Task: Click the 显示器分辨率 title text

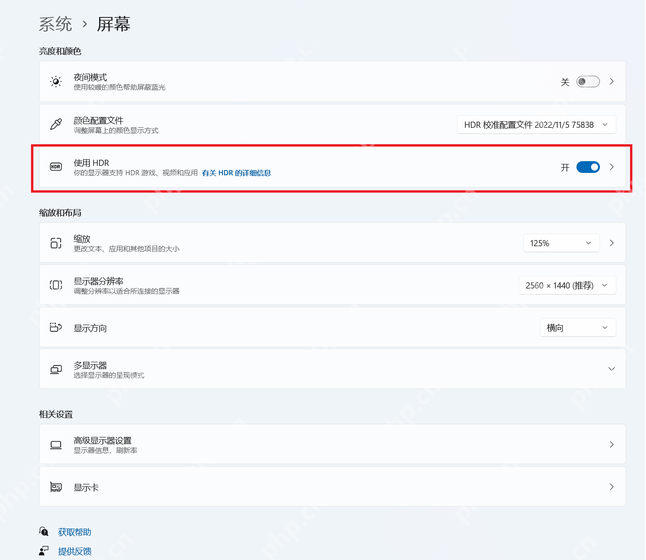Action: click(98, 281)
